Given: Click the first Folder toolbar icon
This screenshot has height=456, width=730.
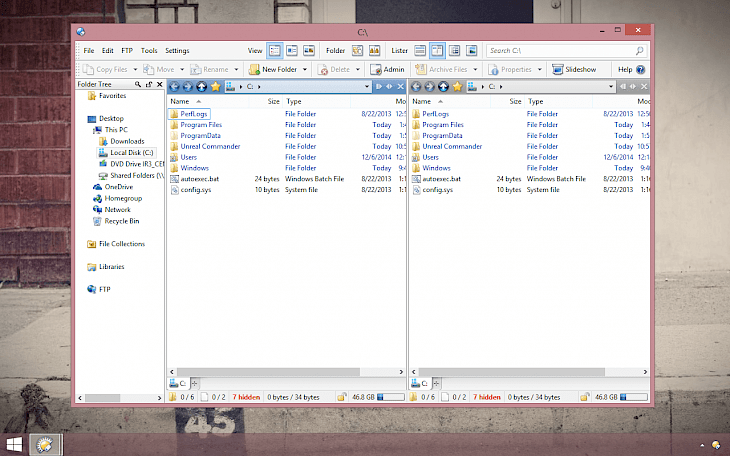Looking at the screenshot, I should coord(358,50).
